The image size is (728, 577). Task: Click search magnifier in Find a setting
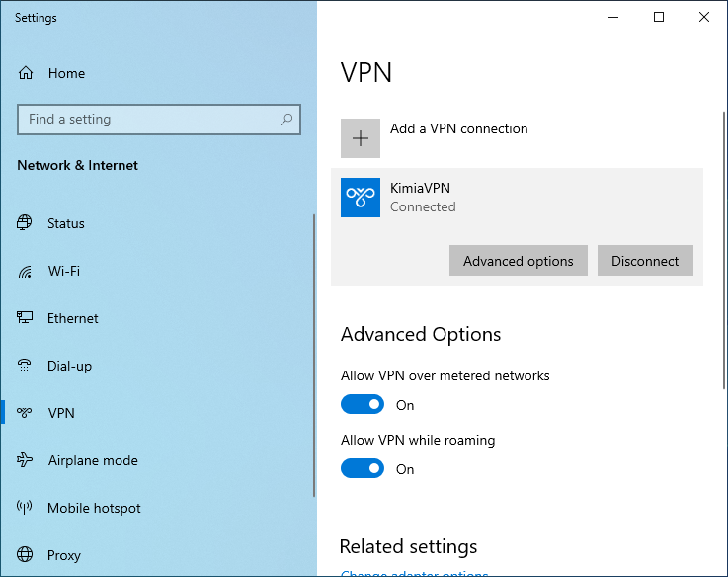click(286, 120)
